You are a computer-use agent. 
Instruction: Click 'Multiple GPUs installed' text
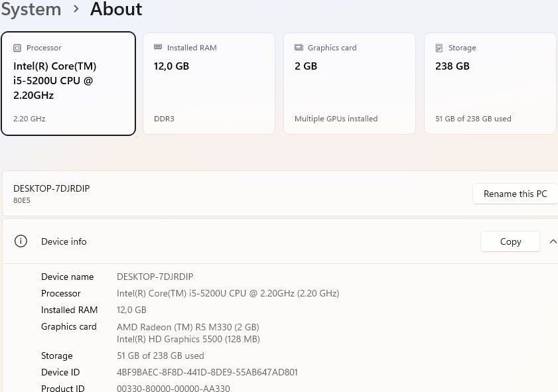click(336, 119)
